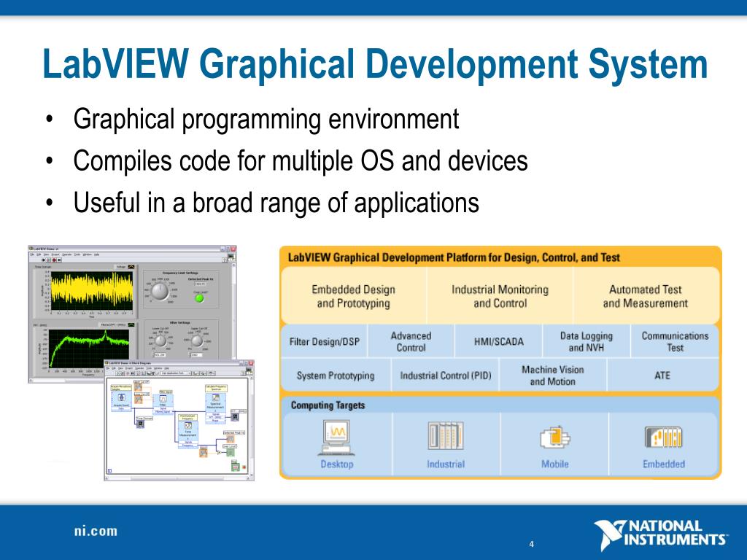This screenshot has height=560, width=747.
Task: Select the Data Logging and NVH cell
Action: (586, 341)
